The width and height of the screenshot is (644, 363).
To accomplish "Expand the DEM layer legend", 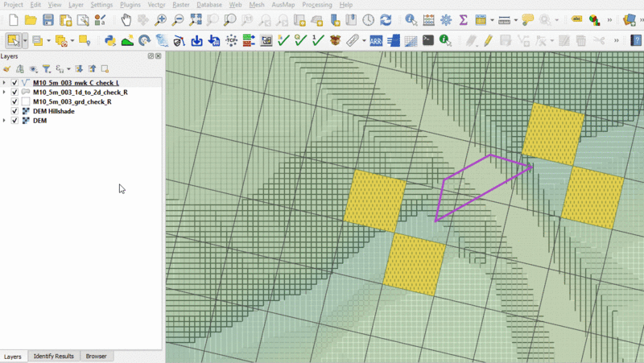I will click(x=5, y=121).
